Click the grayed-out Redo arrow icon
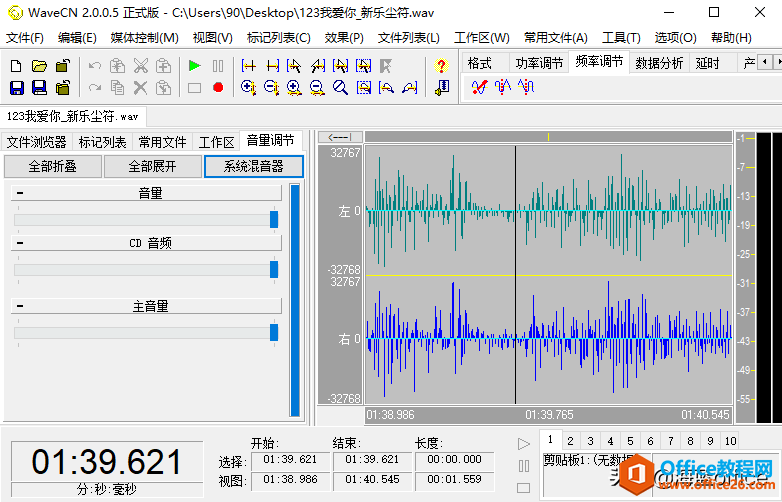The width and height of the screenshot is (782, 502). point(94,88)
